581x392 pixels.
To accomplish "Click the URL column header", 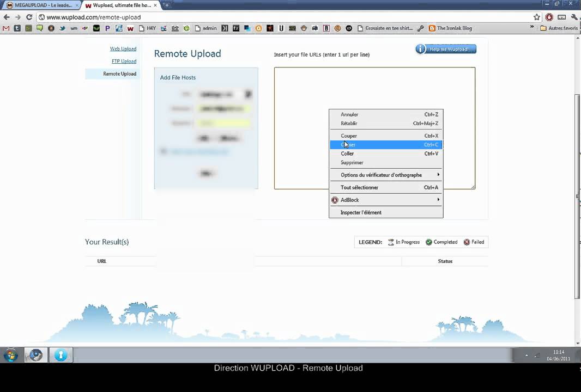I will click(x=101, y=261).
